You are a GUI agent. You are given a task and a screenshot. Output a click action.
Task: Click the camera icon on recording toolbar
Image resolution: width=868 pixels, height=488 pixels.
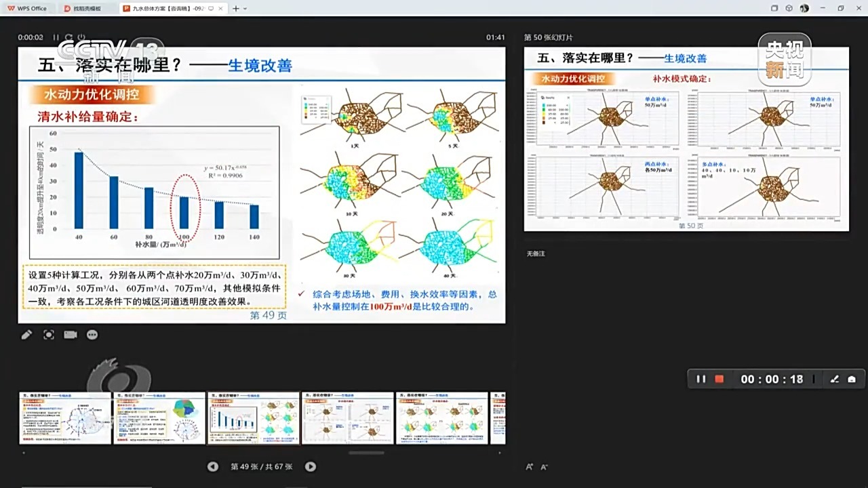coord(852,380)
